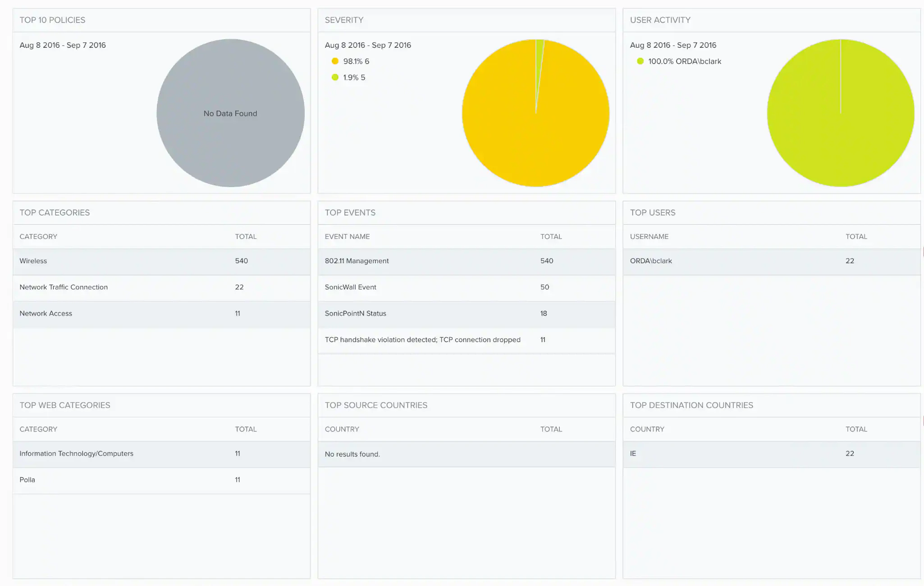Click the Polla web category row
Screen dimensions: 924x586
(x=27, y=480)
